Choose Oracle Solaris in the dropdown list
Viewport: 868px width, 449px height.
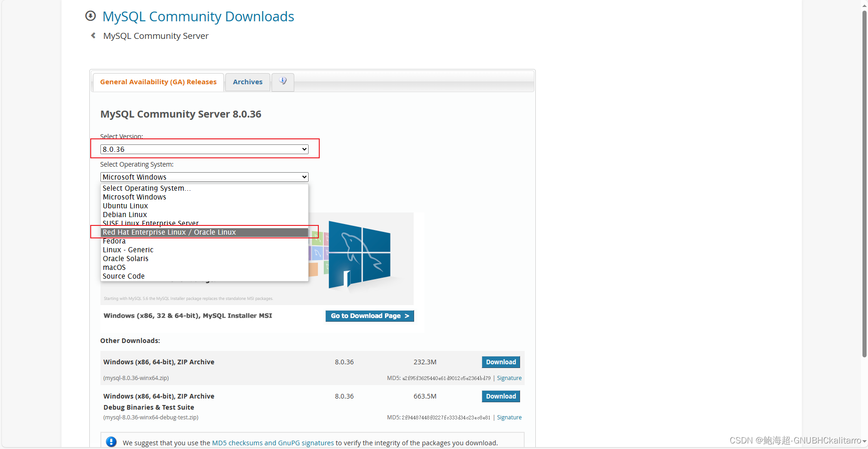pos(204,259)
